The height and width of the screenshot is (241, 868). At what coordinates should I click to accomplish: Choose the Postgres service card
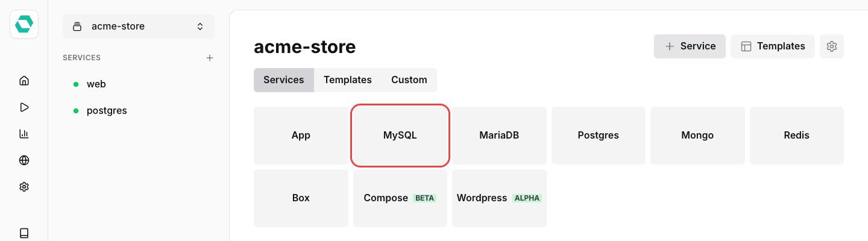599,136
